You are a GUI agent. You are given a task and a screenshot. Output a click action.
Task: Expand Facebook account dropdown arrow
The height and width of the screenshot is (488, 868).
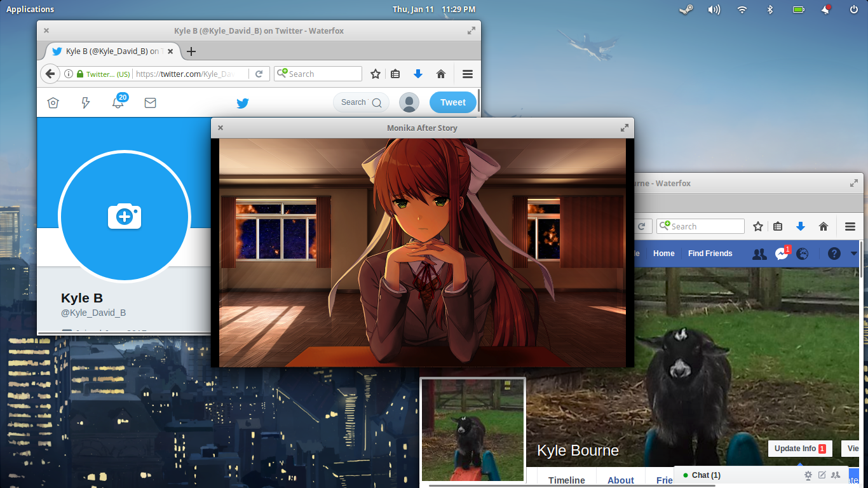coord(853,254)
